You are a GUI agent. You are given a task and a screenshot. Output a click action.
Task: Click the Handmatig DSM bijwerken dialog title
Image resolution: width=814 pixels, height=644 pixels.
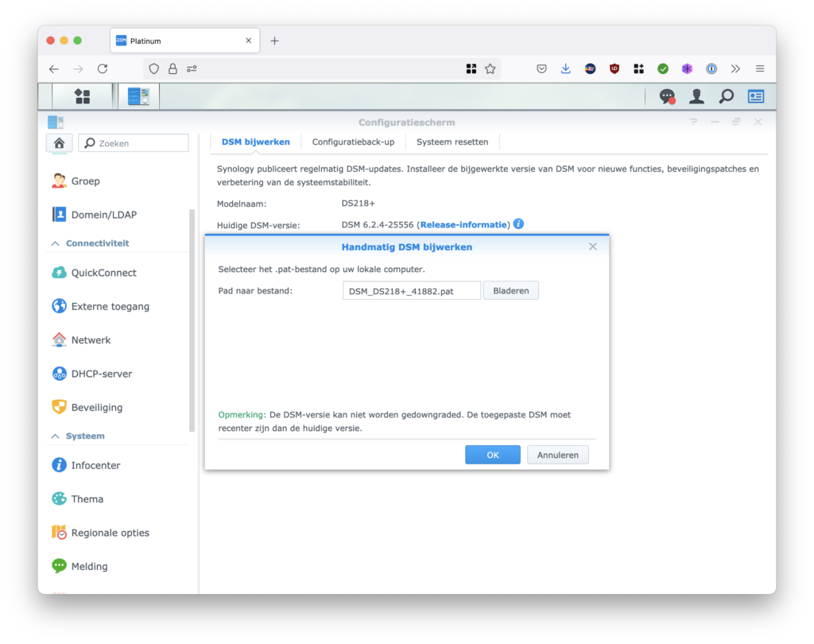pyautogui.click(x=407, y=247)
